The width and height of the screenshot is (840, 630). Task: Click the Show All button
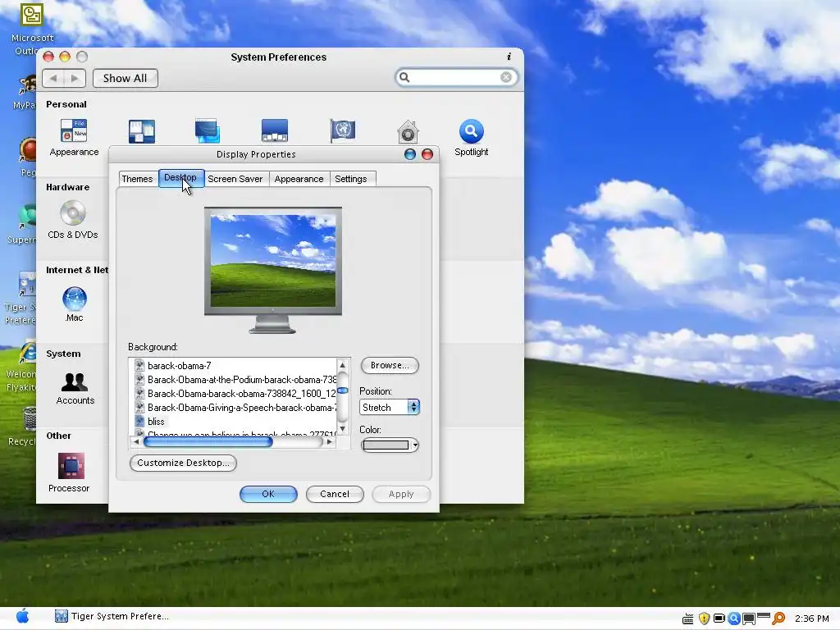(125, 78)
